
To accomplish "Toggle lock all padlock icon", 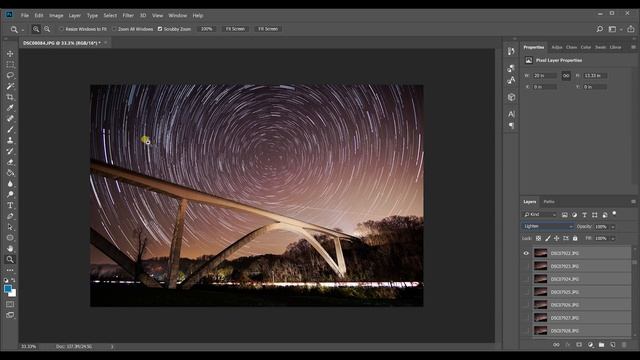I will (575, 238).
